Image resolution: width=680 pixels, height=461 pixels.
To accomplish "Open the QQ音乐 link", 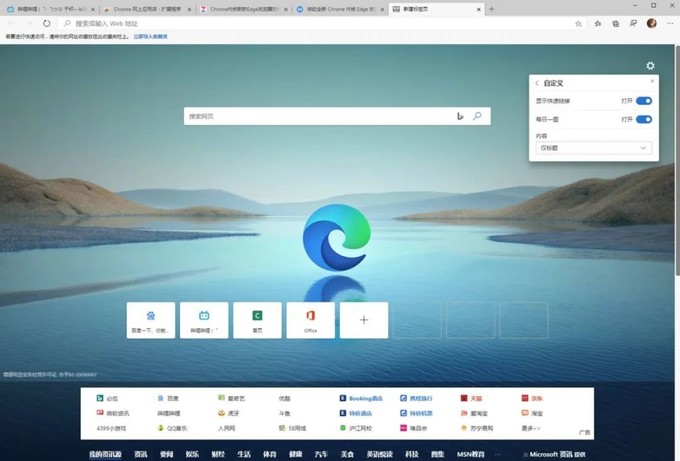I will (172, 428).
